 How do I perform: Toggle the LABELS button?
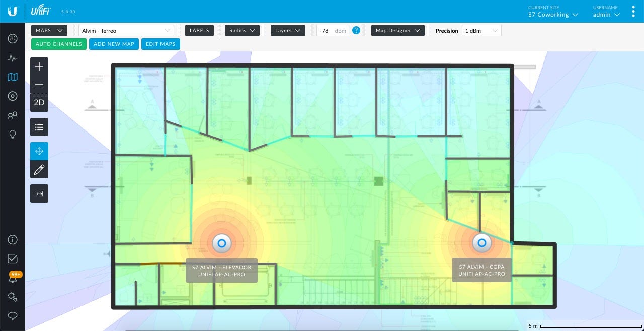coord(199,31)
